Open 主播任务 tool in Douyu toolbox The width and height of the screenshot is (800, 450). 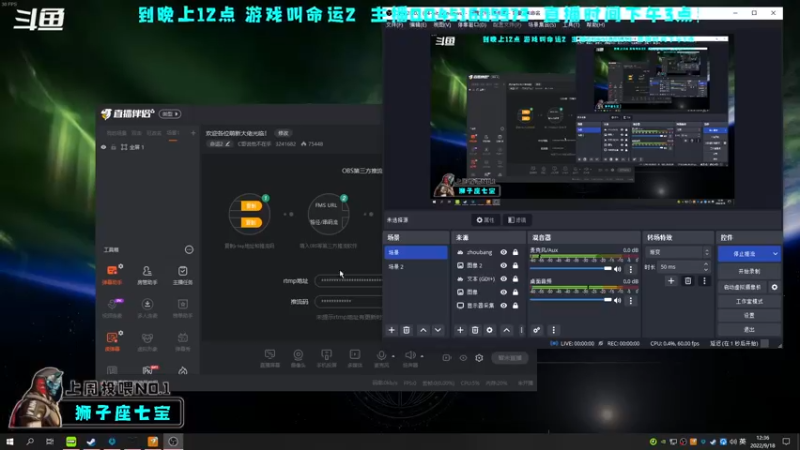(x=182, y=274)
